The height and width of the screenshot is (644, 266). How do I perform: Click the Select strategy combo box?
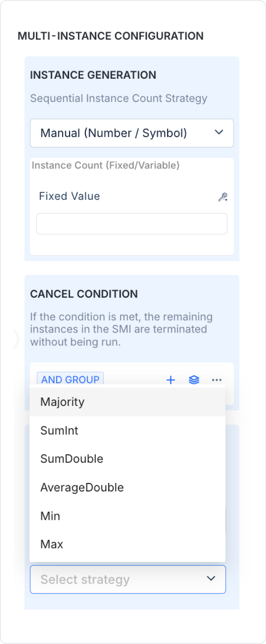tap(128, 579)
